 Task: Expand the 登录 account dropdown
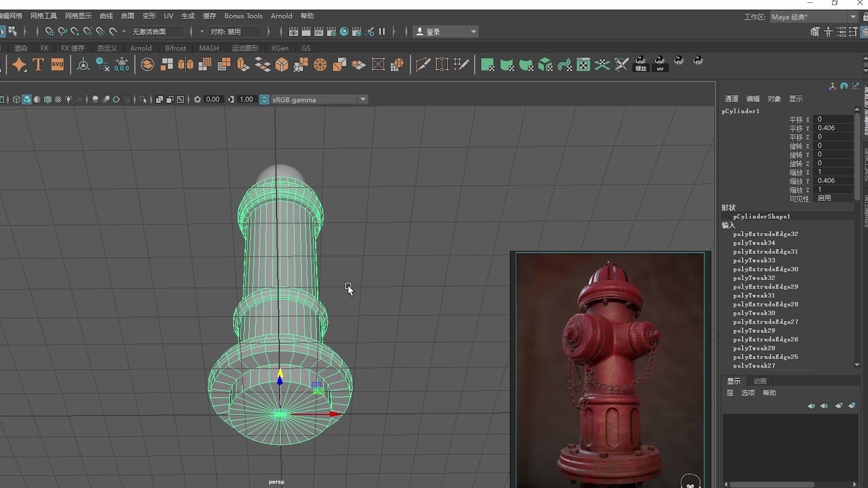(473, 32)
